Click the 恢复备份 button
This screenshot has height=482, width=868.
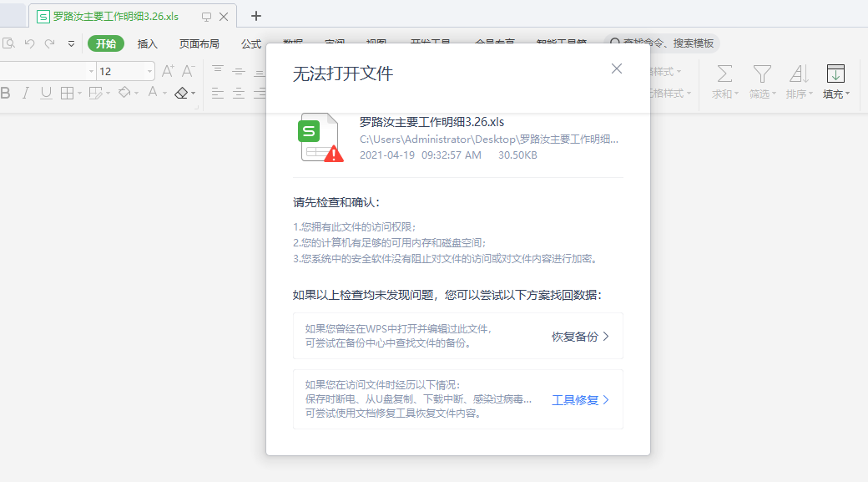(580, 337)
